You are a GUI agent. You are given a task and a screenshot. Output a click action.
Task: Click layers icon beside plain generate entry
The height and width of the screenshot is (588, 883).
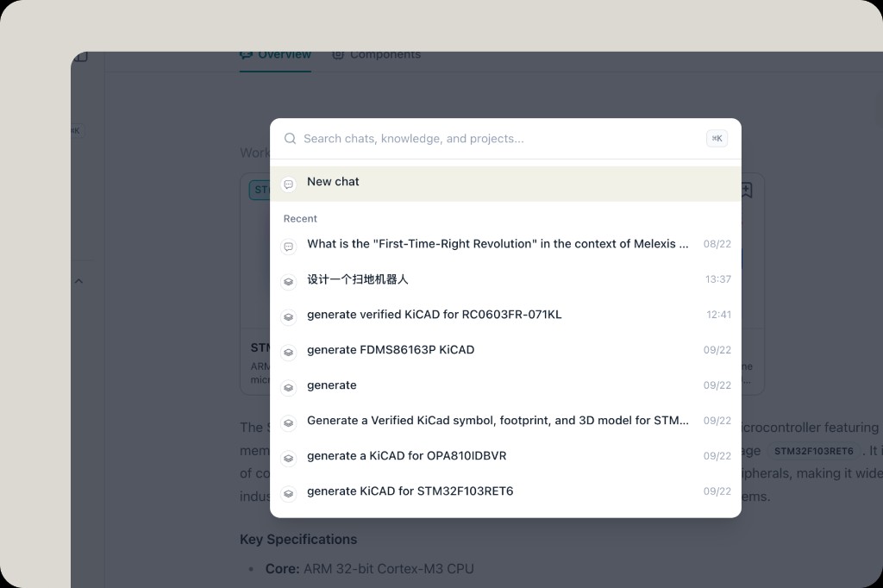coord(288,387)
